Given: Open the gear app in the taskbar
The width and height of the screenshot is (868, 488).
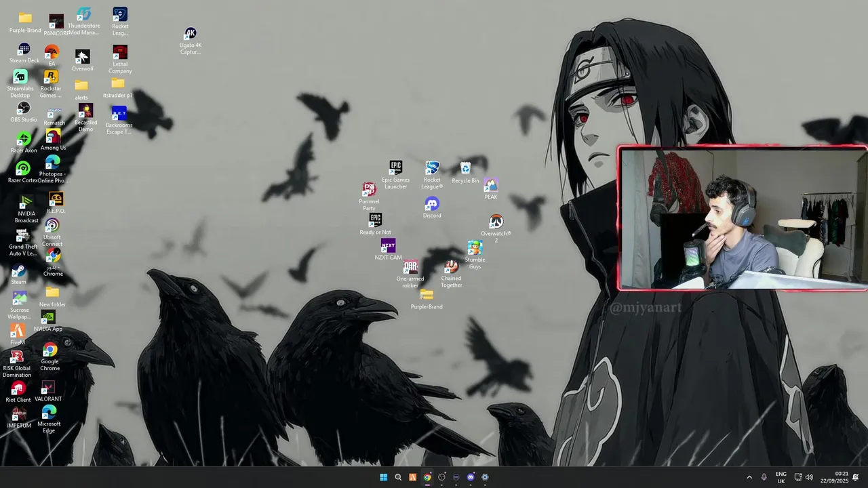Looking at the screenshot, I should [485, 477].
